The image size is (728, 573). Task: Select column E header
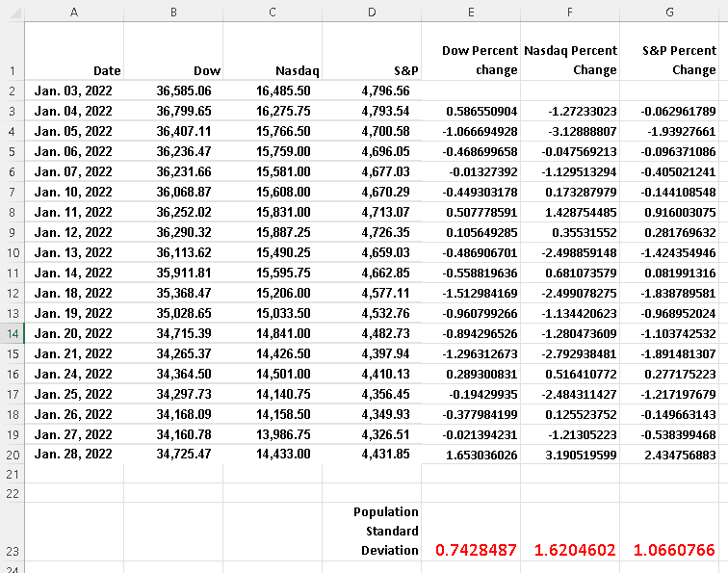471,12
